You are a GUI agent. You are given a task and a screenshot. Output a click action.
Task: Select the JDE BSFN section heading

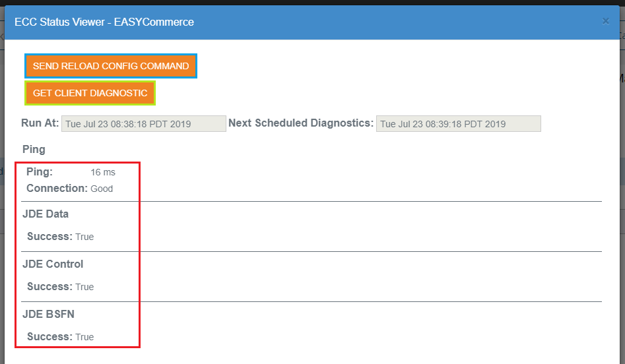[x=48, y=315]
